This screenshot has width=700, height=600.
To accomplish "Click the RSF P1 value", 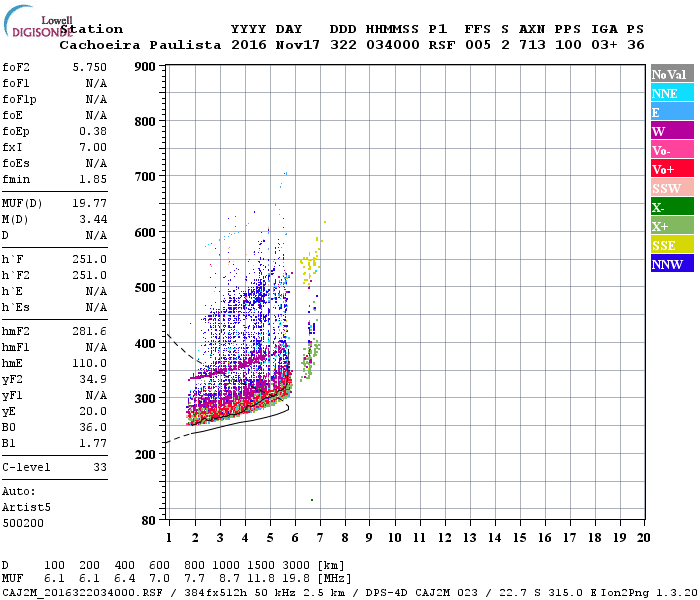I will pyautogui.click(x=442, y=45).
